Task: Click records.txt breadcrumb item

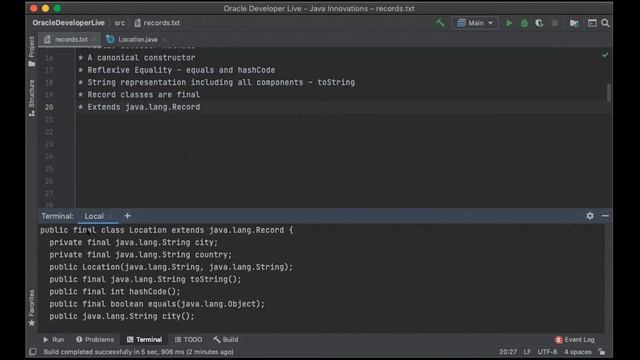Action: (157, 23)
